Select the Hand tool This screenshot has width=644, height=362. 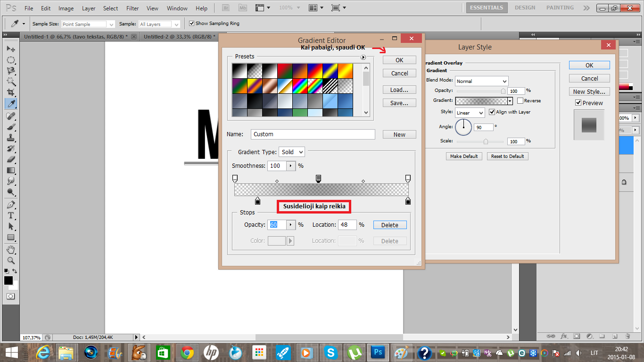click(10, 249)
